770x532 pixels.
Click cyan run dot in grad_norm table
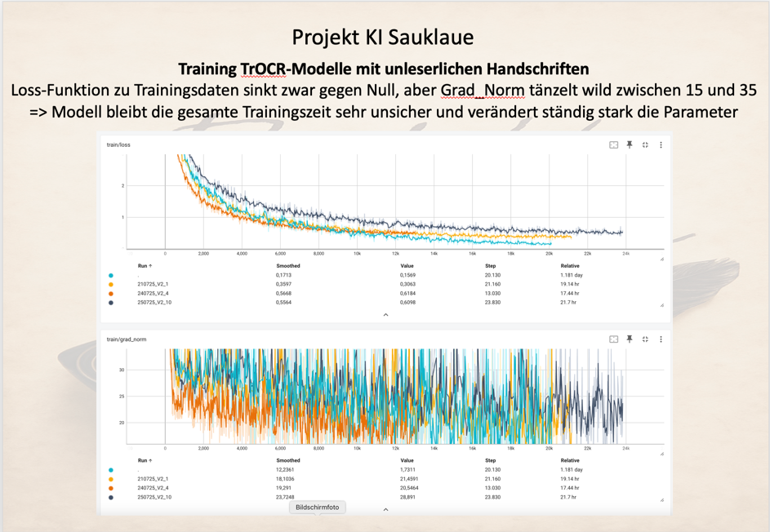[x=111, y=470]
